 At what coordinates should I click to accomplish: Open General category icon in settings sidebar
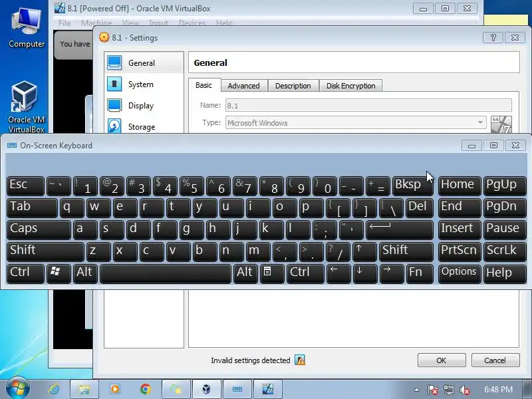pyautogui.click(x=114, y=63)
